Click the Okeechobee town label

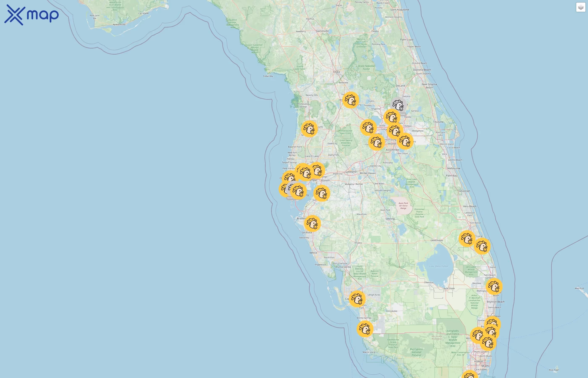point(437,240)
